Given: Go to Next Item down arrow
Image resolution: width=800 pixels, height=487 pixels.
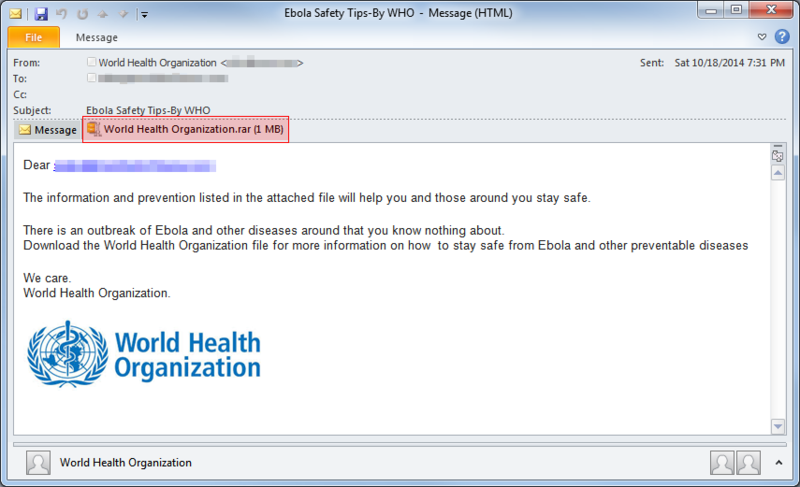Looking at the screenshot, I should click(x=121, y=15).
